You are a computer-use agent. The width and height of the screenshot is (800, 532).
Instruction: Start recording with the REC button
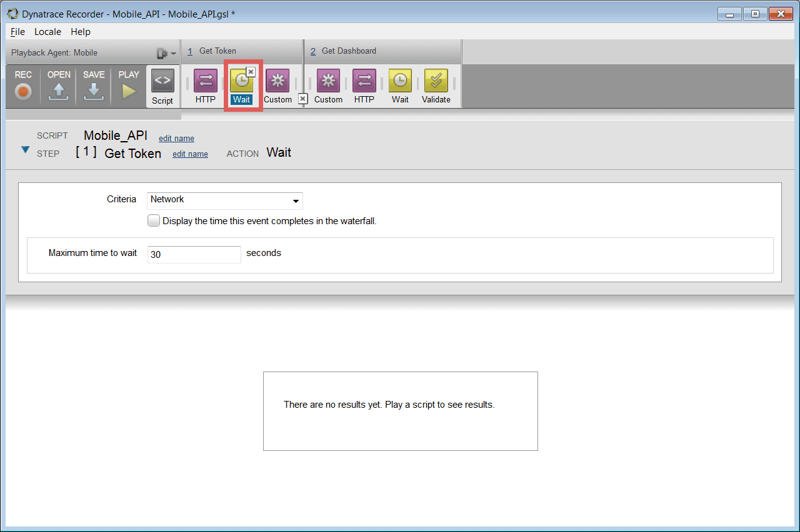click(24, 86)
